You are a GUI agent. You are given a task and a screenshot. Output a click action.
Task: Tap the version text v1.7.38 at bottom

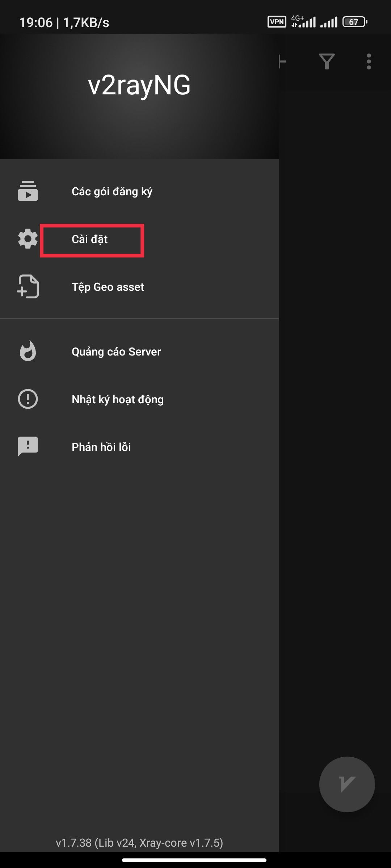pos(139,843)
